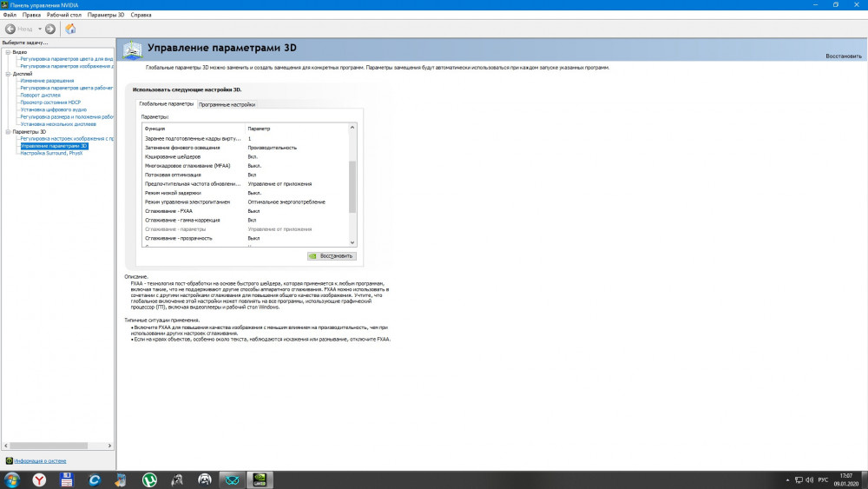Open the Параметры 3D menu
The width and height of the screenshot is (868, 489).
coord(106,15)
